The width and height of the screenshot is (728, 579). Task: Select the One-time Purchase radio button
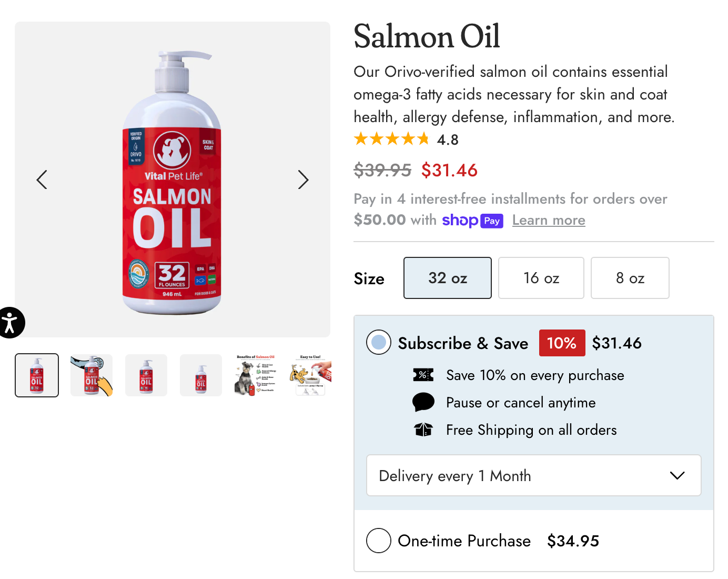pos(379,541)
